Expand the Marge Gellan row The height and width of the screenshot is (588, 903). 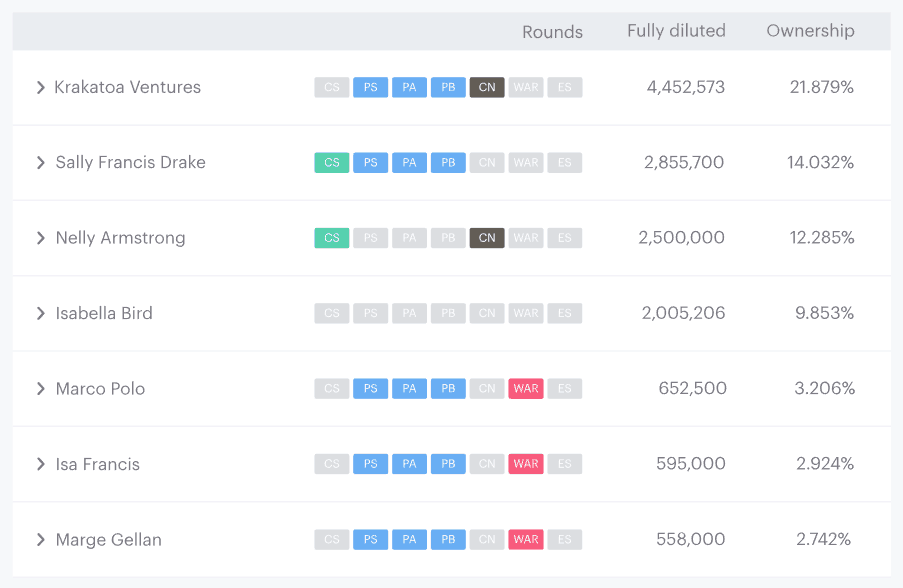pyautogui.click(x=41, y=540)
